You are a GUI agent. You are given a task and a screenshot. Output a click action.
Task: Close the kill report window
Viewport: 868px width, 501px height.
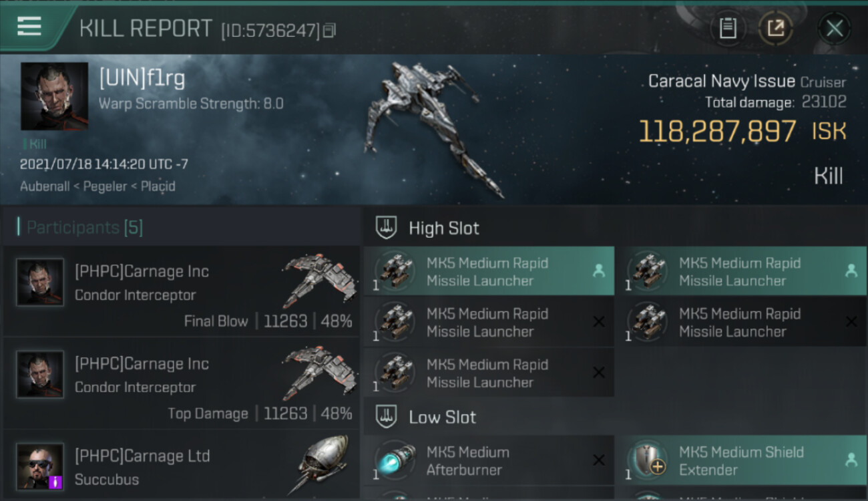coord(834,28)
